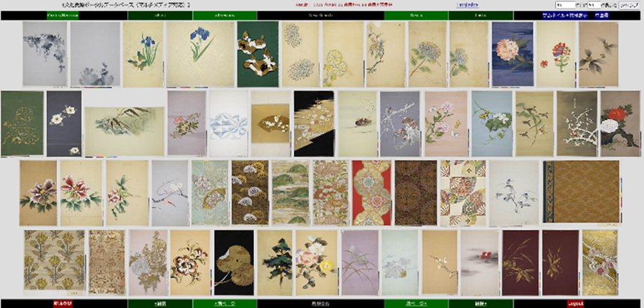Open the red peony thumbnail at right edge
Viewport: 644px width, 308px height.
[619, 123]
